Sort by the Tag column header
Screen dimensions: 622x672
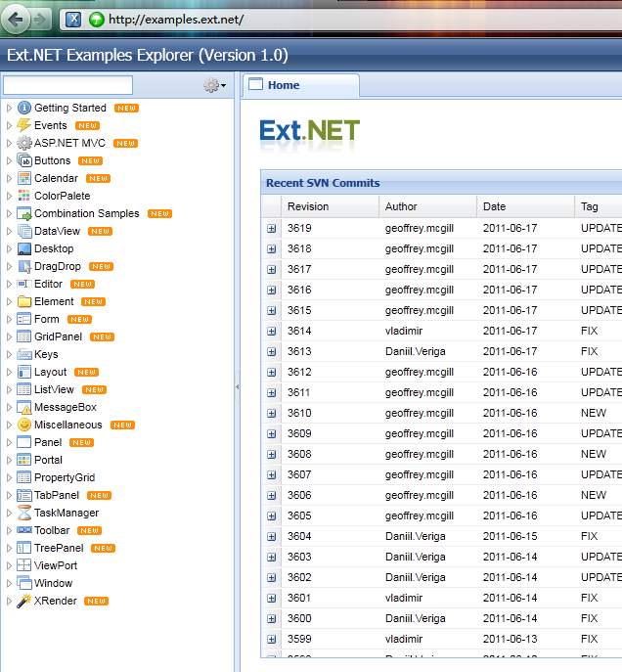point(599,206)
